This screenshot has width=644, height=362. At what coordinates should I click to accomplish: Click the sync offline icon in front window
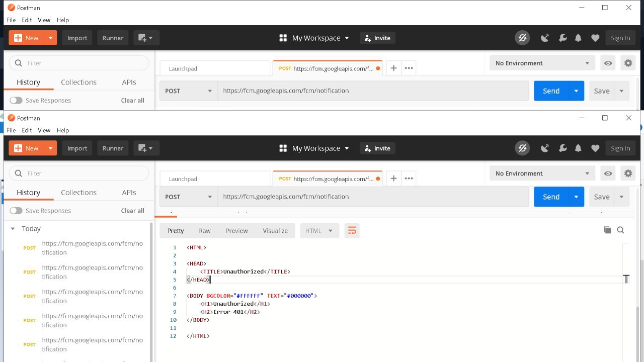(x=522, y=148)
